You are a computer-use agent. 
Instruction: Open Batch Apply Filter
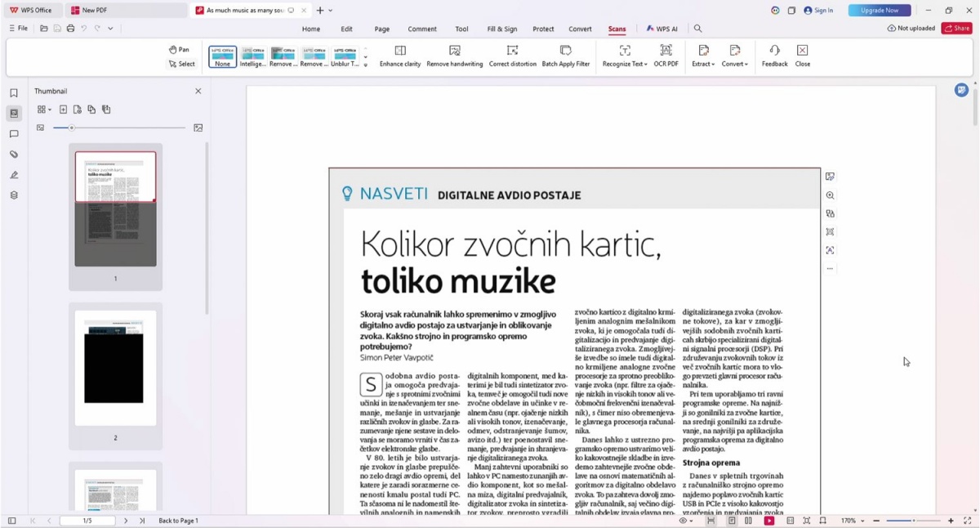[x=566, y=56]
